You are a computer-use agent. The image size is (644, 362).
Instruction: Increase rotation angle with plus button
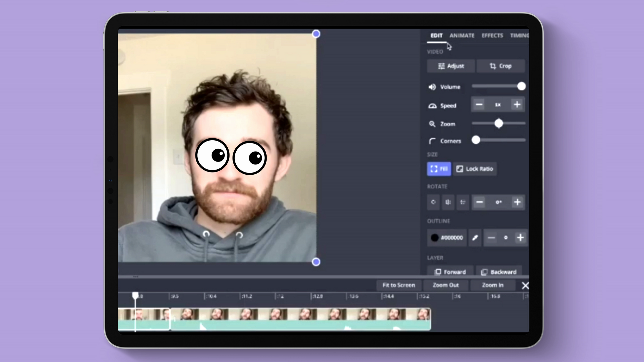tap(517, 202)
